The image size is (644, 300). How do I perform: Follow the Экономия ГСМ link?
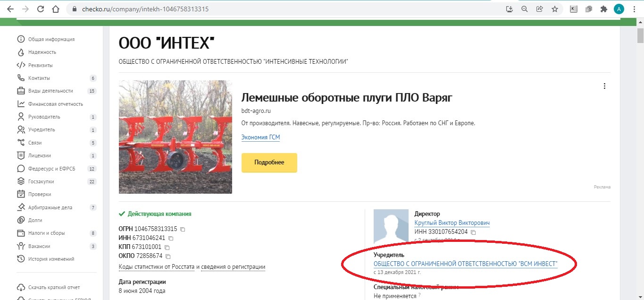click(x=260, y=137)
